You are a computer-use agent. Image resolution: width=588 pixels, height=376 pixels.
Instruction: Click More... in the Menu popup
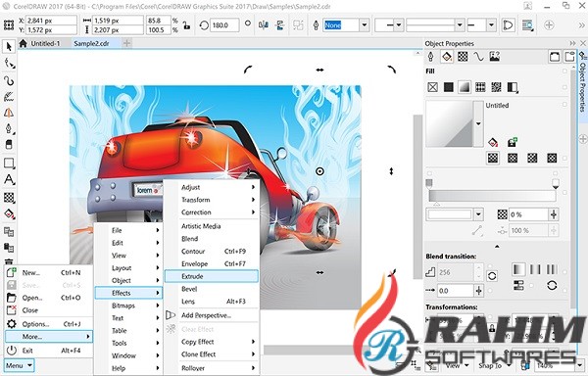pyautogui.click(x=48, y=337)
